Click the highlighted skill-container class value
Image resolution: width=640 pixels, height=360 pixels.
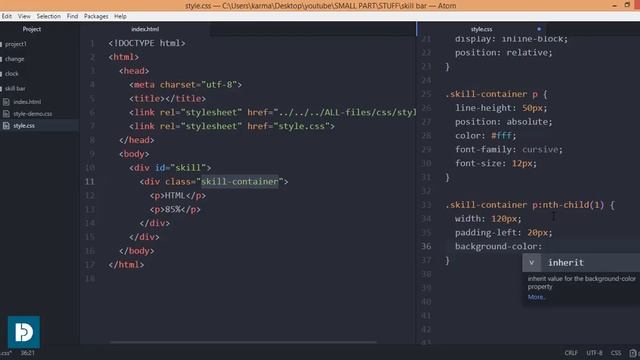tap(240, 182)
